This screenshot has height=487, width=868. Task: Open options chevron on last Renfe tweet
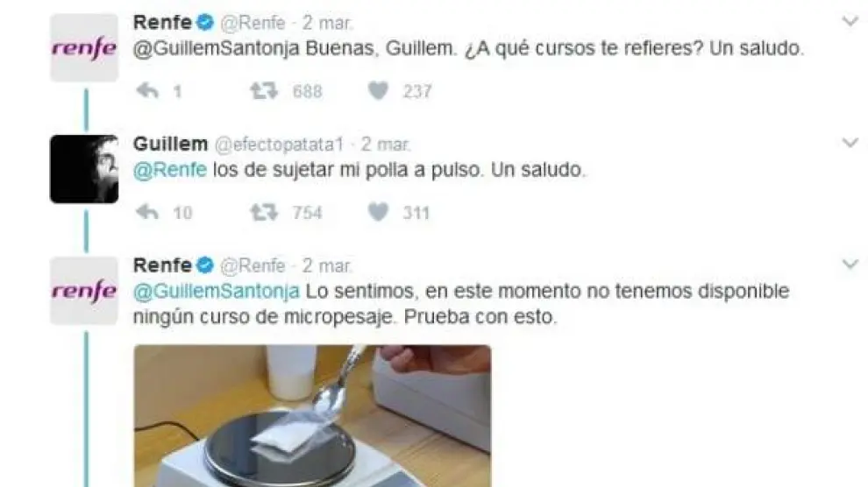pos(850,264)
